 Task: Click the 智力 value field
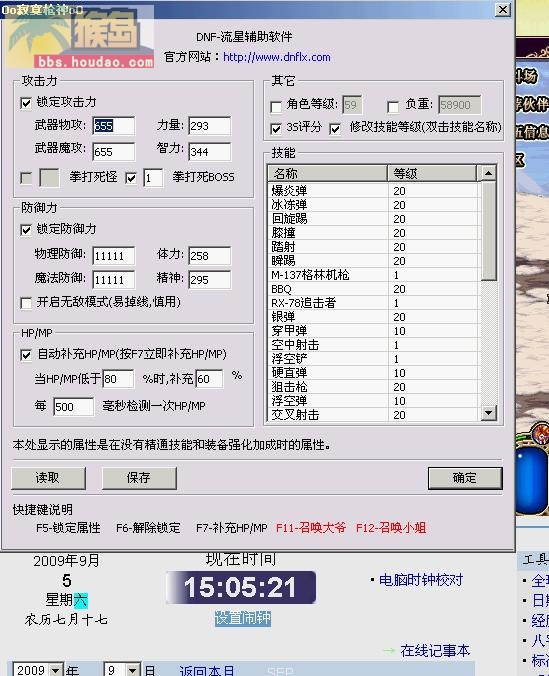[x=210, y=152]
